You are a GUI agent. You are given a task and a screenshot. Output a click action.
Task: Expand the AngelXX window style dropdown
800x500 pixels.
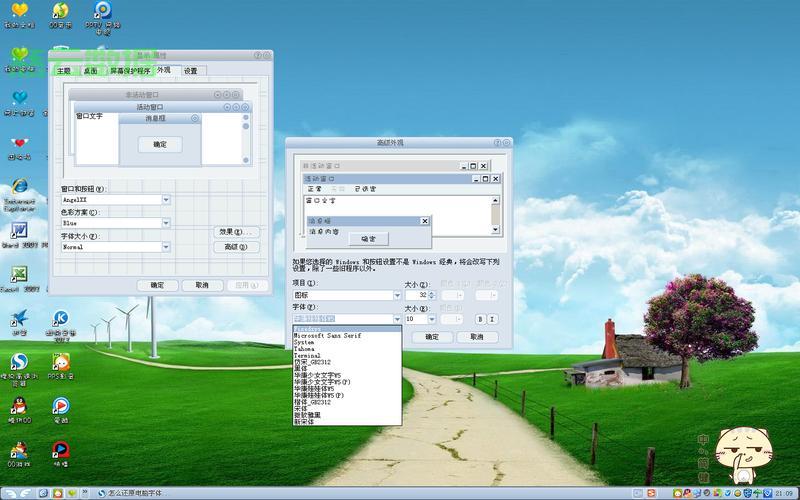[166, 199]
